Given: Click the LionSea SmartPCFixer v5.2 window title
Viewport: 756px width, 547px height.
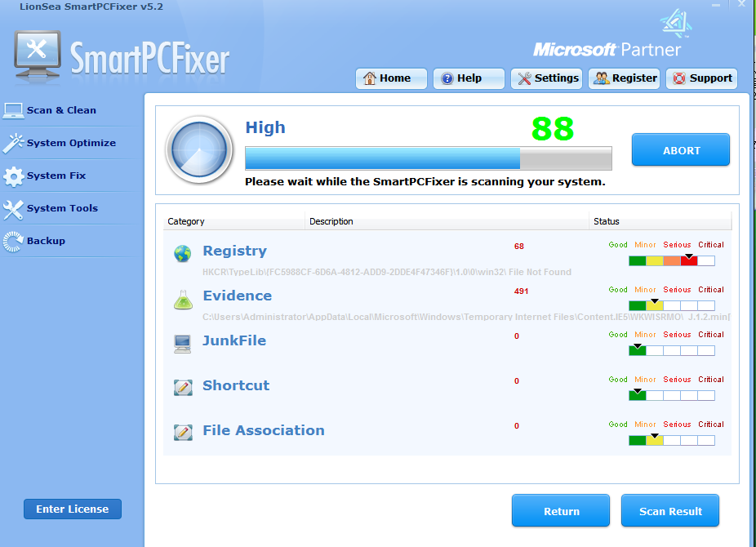Looking at the screenshot, I should tap(91, 7).
